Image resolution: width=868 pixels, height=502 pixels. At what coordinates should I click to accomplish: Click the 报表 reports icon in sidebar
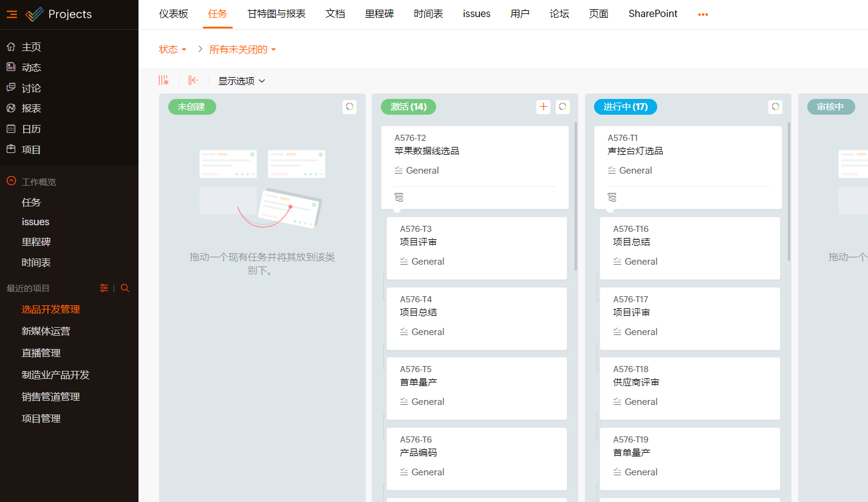[x=11, y=108]
